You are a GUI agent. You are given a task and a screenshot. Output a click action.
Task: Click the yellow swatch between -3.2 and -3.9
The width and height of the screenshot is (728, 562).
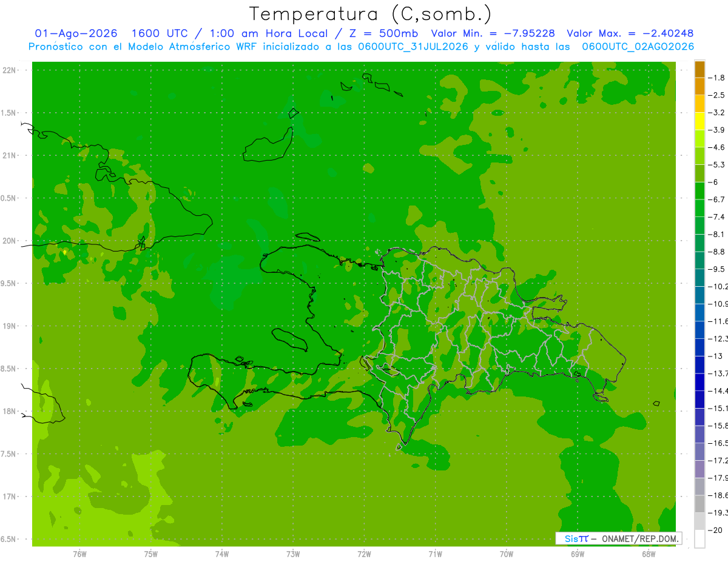click(699, 121)
